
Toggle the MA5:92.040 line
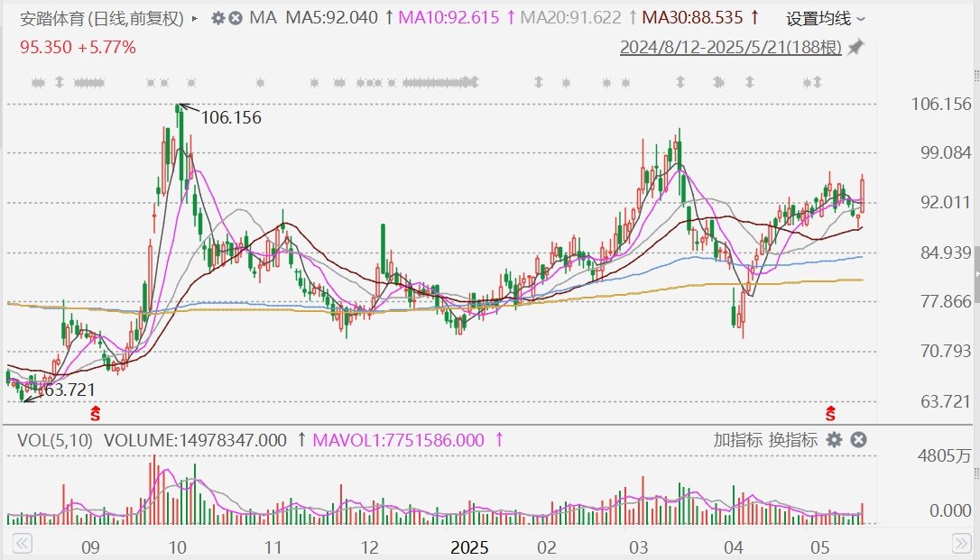(331, 18)
